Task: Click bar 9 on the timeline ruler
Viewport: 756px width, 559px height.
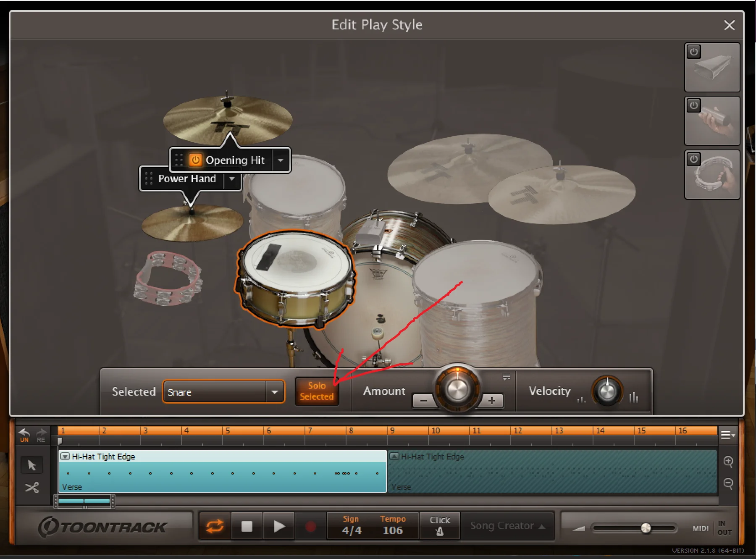Action: pos(392,430)
